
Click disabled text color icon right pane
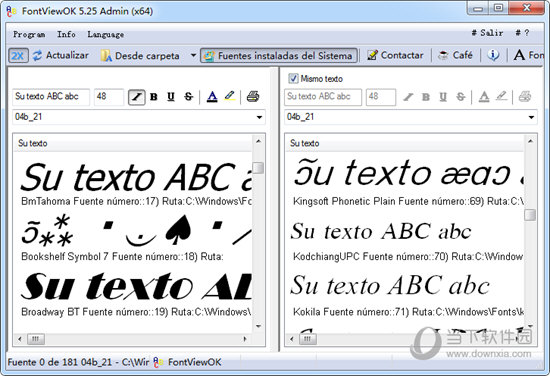tap(484, 97)
